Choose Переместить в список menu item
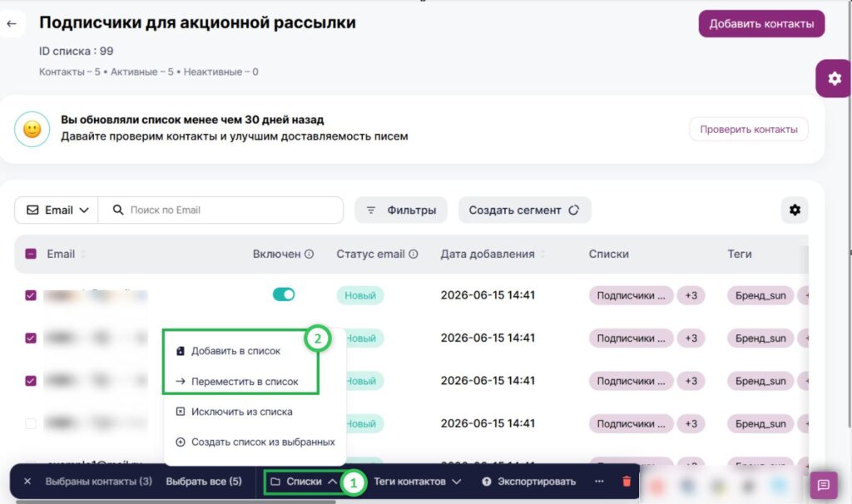The height and width of the screenshot is (504, 852). 245,381
